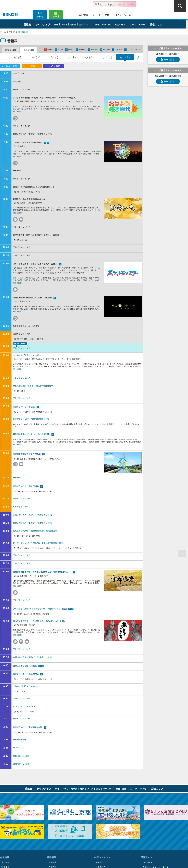This screenshot has height=868, width=188.
Task: Expand 続きを読む for おはよう！輝き世代
Action: point(17,112)
